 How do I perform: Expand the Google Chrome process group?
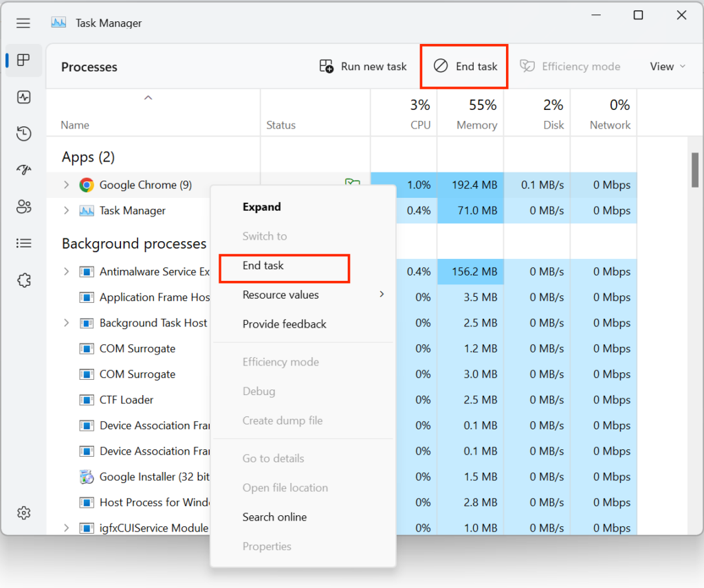coord(67,185)
